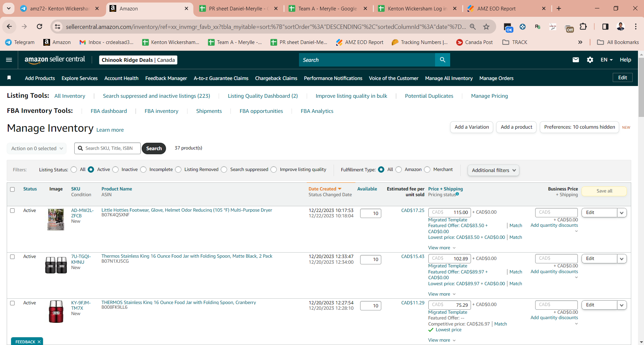The height and width of the screenshot is (345, 644).
Task: Select Amazon fulfillment type radio
Action: click(399, 170)
